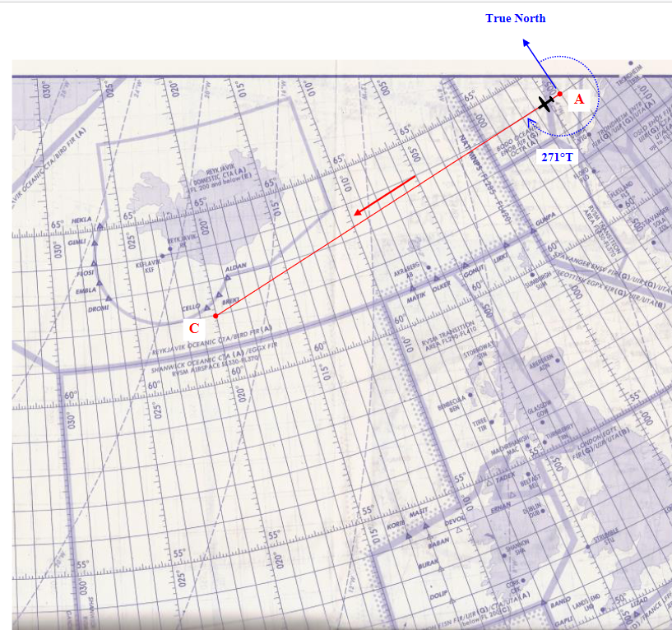This screenshot has width=672, height=630.
Task: Select the EMBLA waypoint triangle
Action: coord(100,283)
